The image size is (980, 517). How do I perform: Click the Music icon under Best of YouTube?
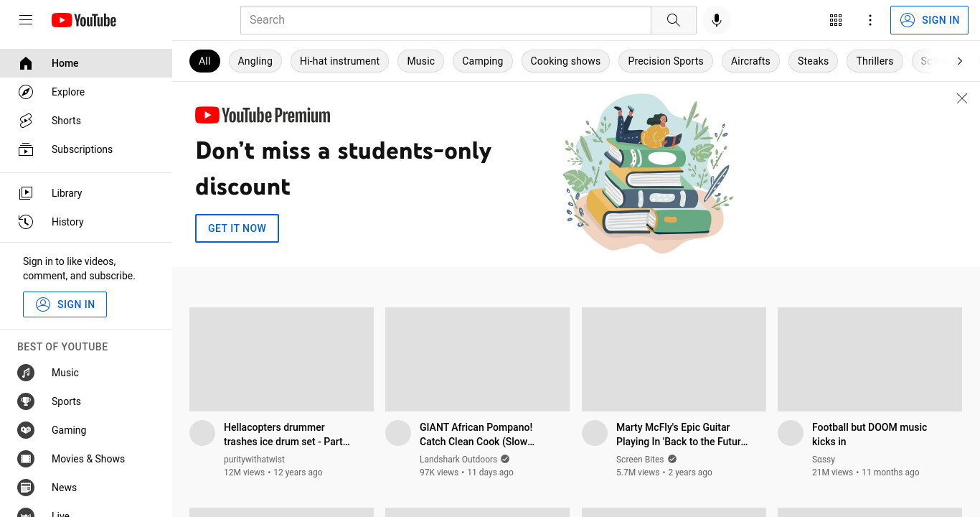[26, 373]
